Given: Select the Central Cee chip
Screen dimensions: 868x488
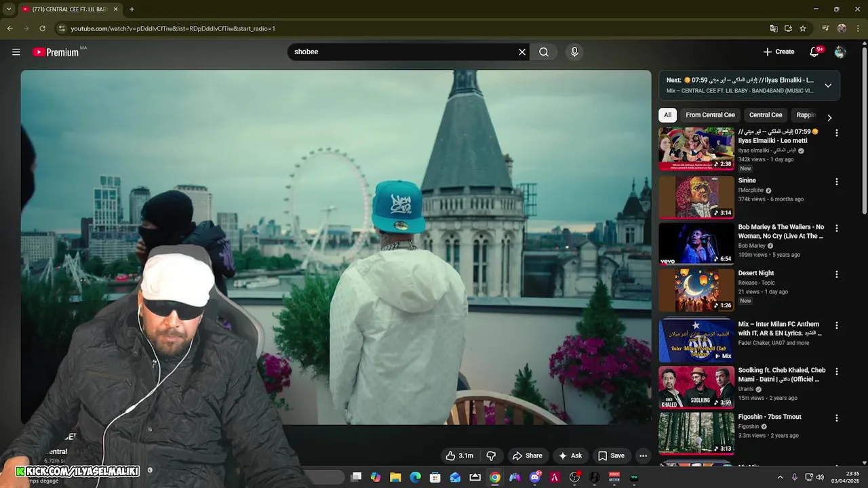Looking at the screenshot, I should pyautogui.click(x=766, y=115).
